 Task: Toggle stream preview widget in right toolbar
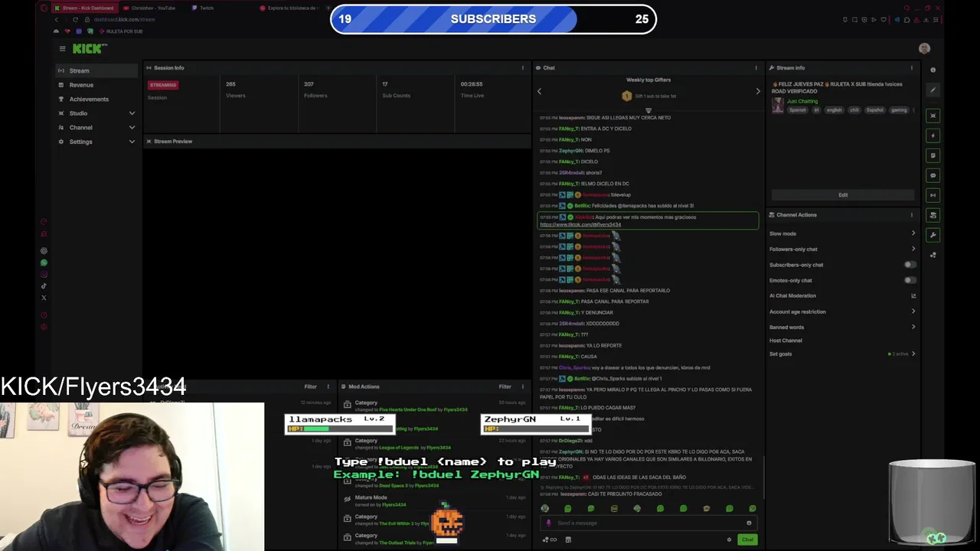[x=933, y=116]
